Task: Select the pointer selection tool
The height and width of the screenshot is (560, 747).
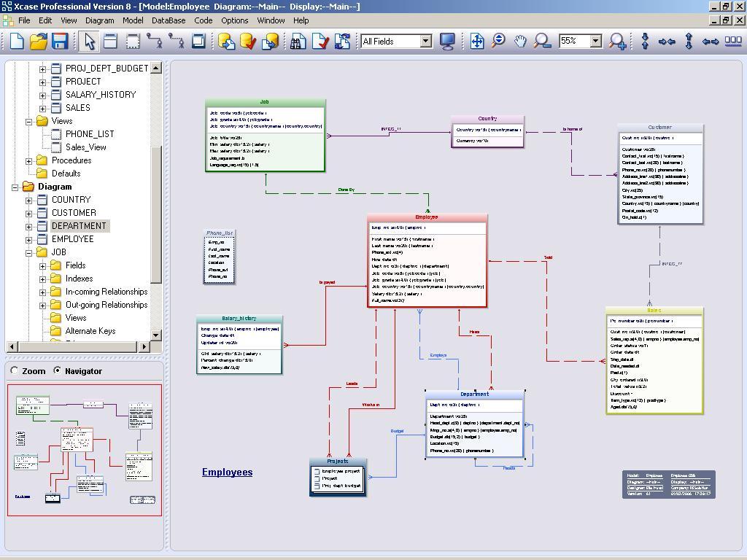Action: pos(90,42)
